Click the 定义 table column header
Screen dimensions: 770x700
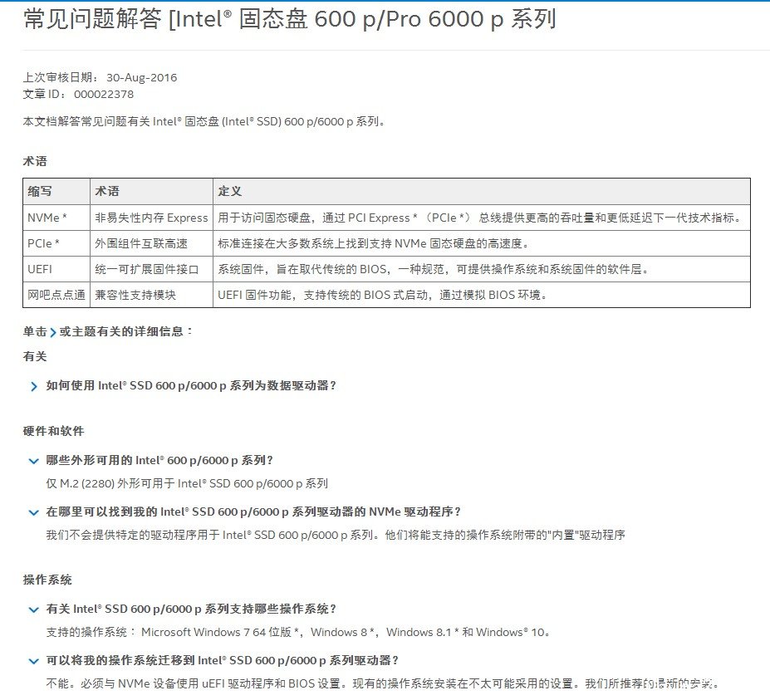pyautogui.click(x=482, y=192)
